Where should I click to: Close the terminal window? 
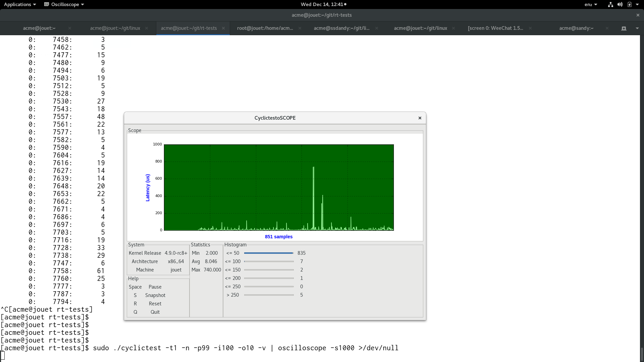coord(638,15)
